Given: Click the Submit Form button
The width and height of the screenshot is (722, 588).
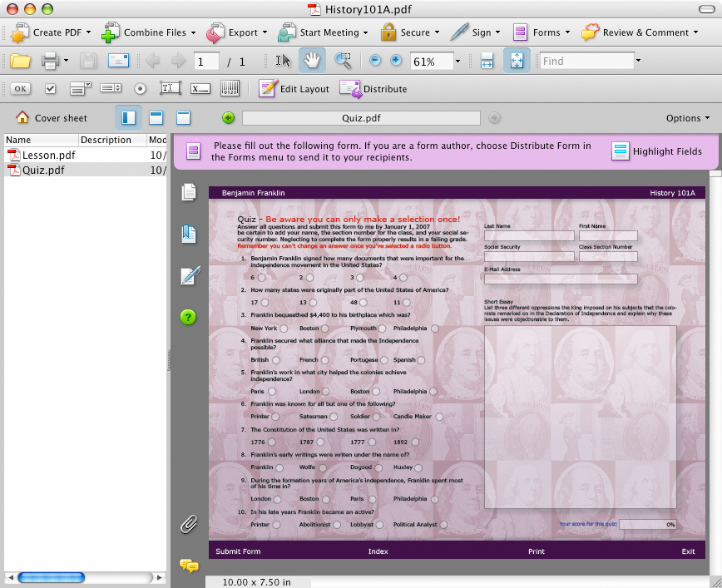Looking at the screenshot, I should 238,551.
